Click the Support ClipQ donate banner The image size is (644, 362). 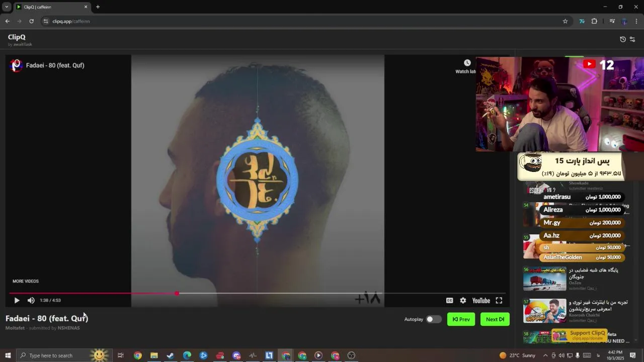click(x=579, y=335)
